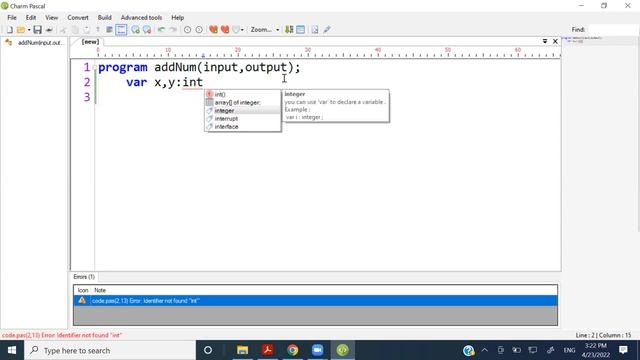The width and height of the screenshot is (640, 360).
Task: Redo with the grey arrow icon
Action: pos(173,30)
